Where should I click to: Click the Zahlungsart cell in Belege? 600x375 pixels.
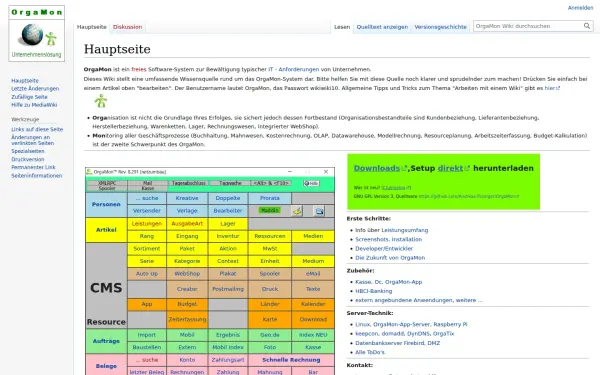228,360
